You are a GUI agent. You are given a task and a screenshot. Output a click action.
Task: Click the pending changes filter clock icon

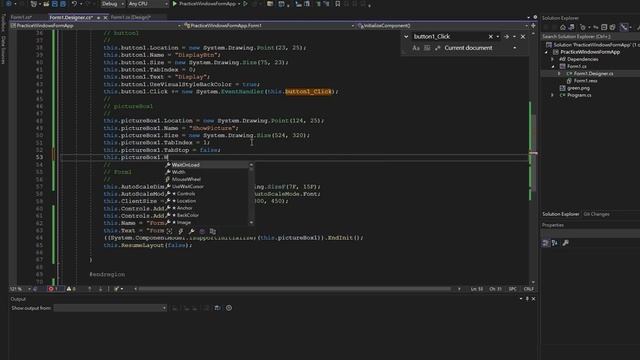(x=582, y=27)
